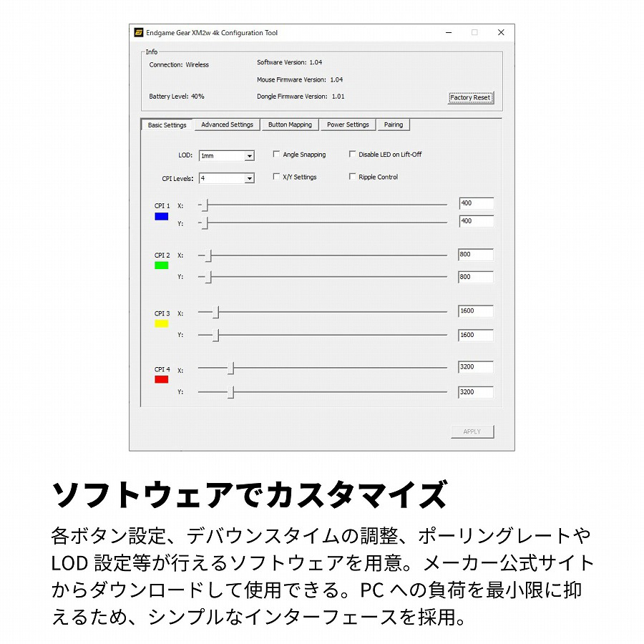Open the Button Mapping tab
Screen dimensions: 644x644
click(x=290, y=125)
